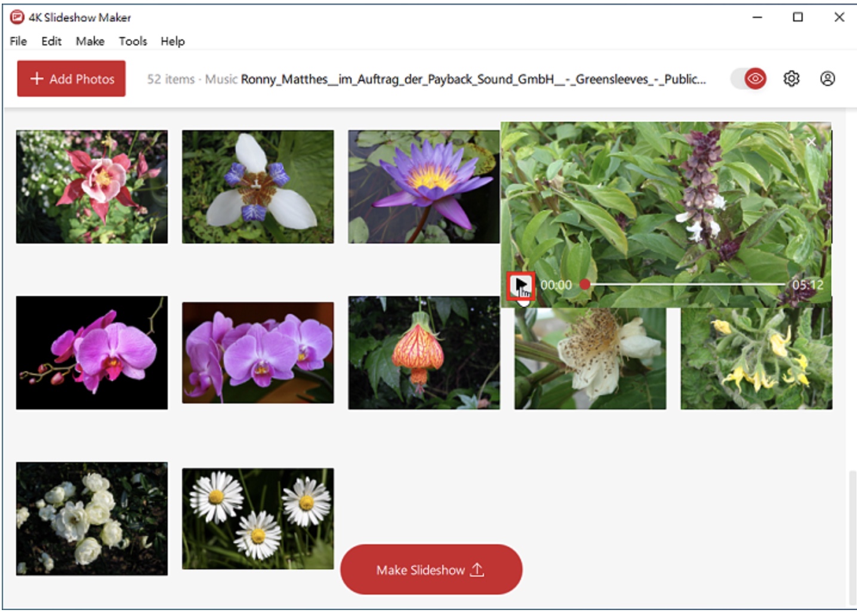Close the preview overlay
The image size is (857, 616).
pyautogui.click(x=810, y=141)
